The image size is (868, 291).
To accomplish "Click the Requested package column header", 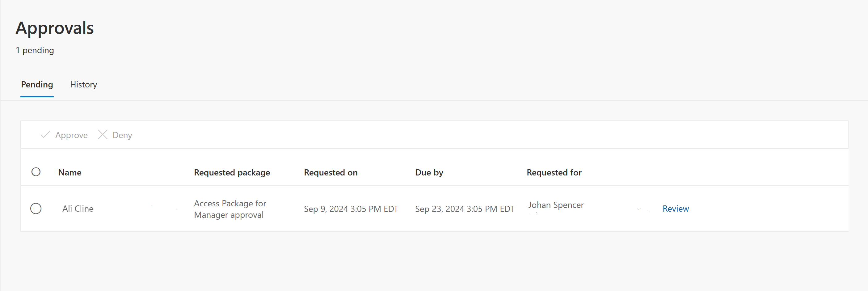I will click(232, 172).
